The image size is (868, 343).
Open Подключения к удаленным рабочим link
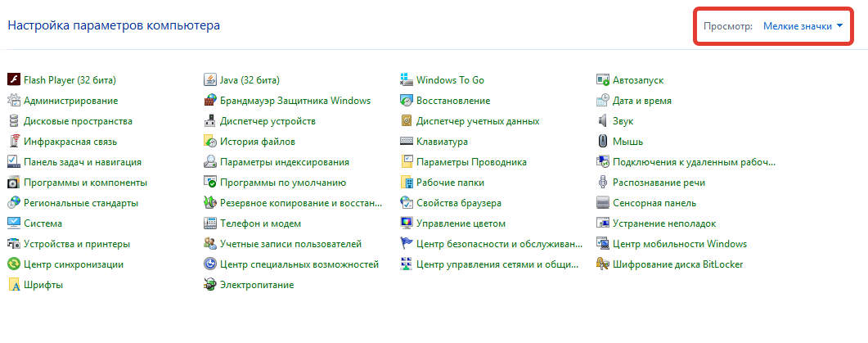695,162
